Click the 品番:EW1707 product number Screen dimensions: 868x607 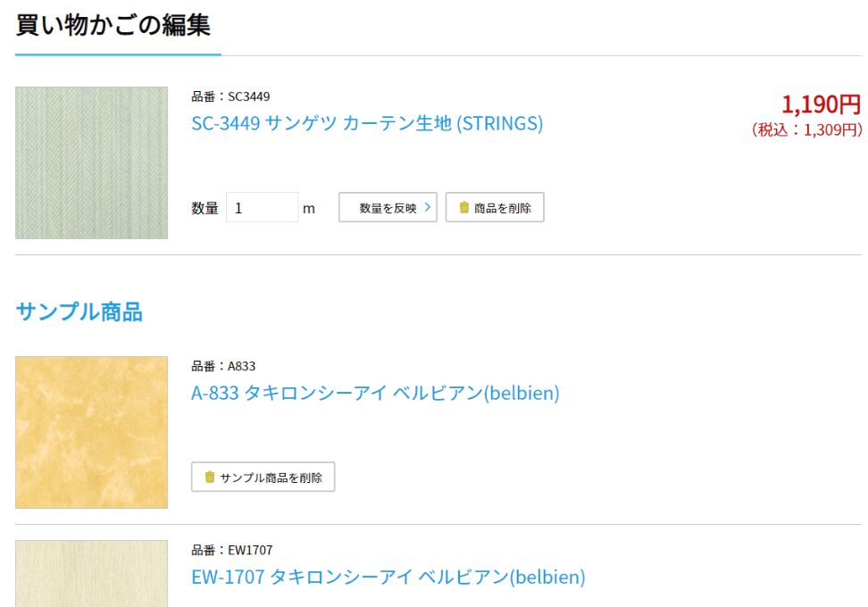tap(231, 550)
